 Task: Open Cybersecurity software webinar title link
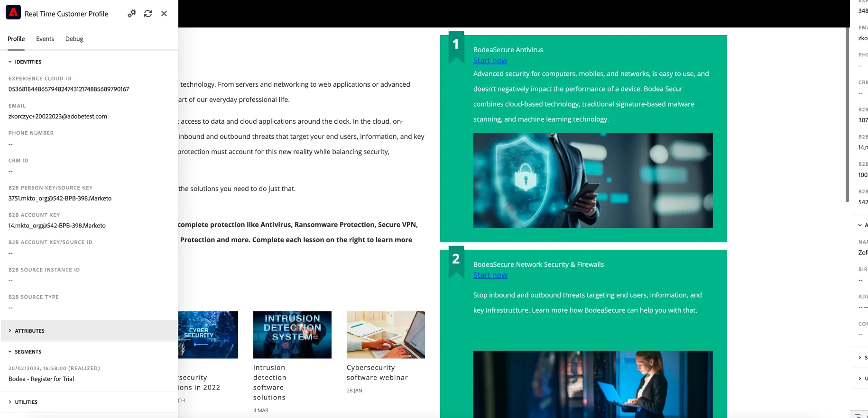click(377, 373)
